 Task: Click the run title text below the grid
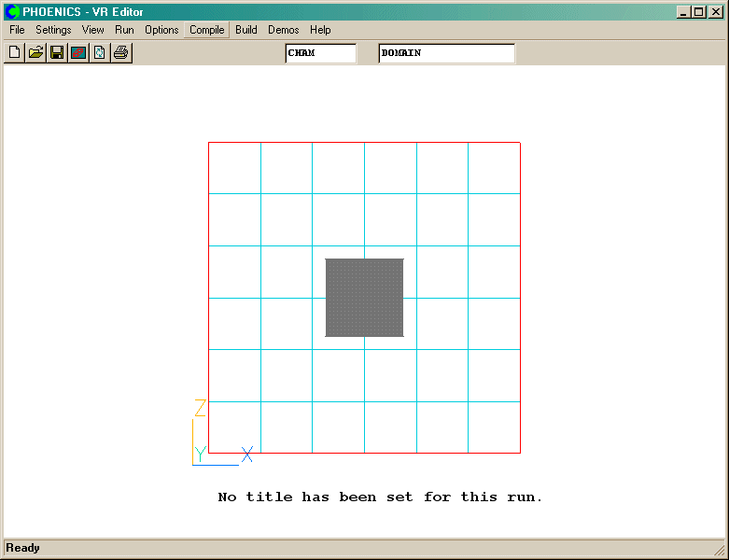point(380,497)
